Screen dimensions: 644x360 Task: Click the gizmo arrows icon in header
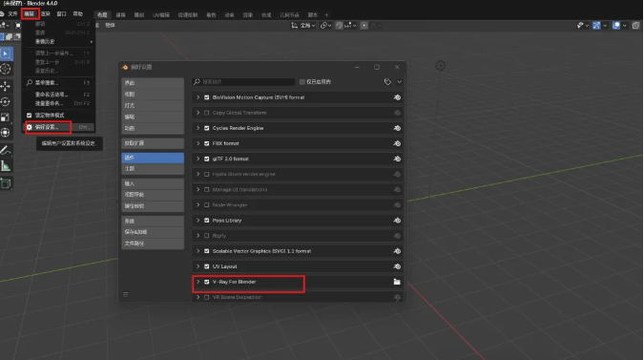[x=596, y=26]
